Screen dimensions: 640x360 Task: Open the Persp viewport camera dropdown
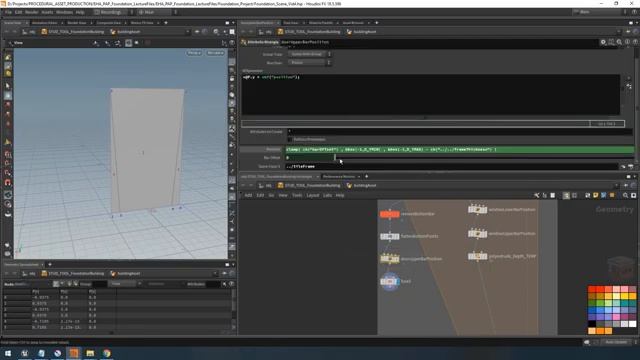(x=194, y=53)
